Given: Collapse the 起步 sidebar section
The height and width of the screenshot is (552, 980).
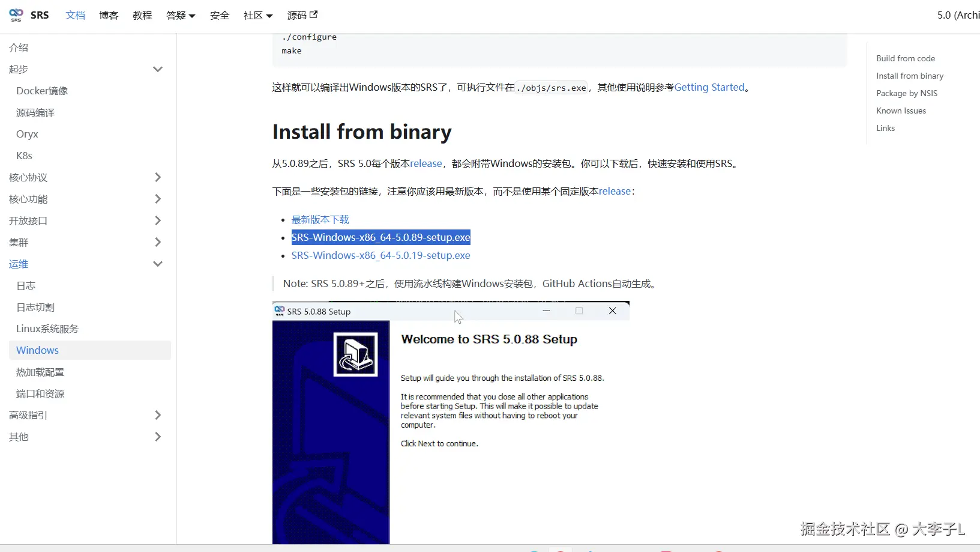Looking at the screenshot, I should 158,69.
